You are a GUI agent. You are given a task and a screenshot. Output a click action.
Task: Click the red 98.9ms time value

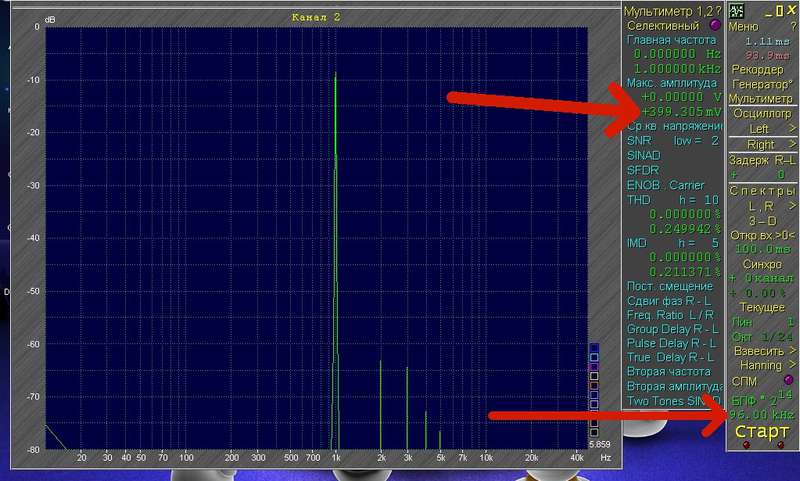click(767, 55)
